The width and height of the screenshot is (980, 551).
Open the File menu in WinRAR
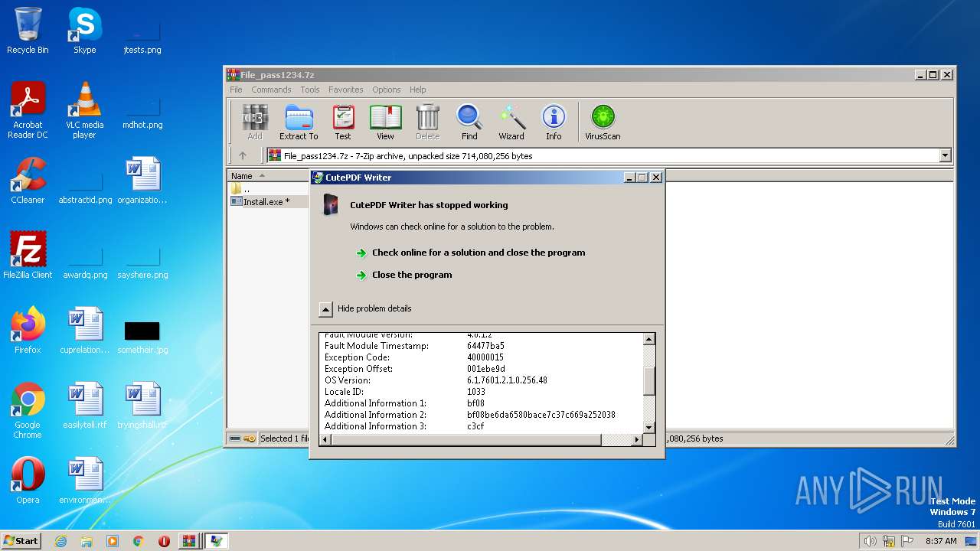tap(236, 90)
